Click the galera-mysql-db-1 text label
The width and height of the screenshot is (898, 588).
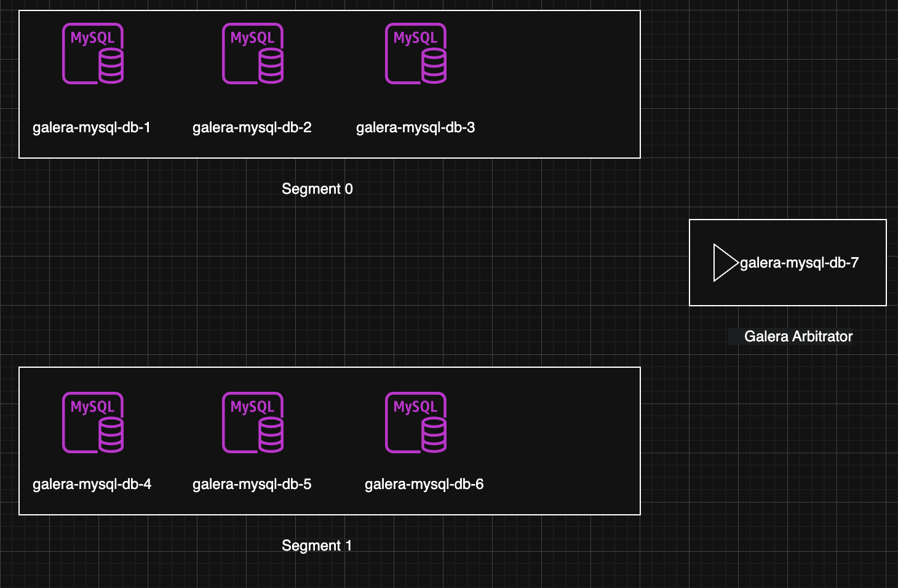[92, 127]
